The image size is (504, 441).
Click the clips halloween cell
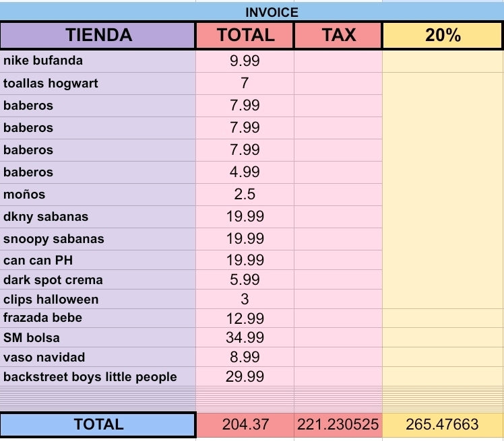(x=98, y=300)
